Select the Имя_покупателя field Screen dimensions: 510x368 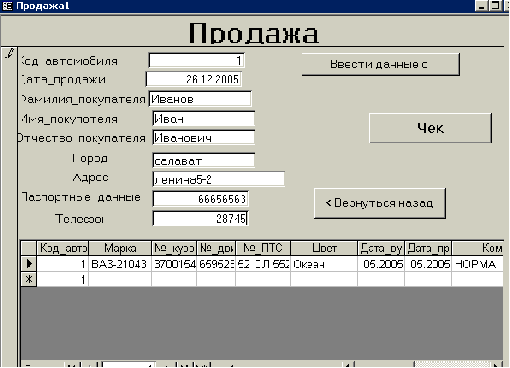[204, 119]
